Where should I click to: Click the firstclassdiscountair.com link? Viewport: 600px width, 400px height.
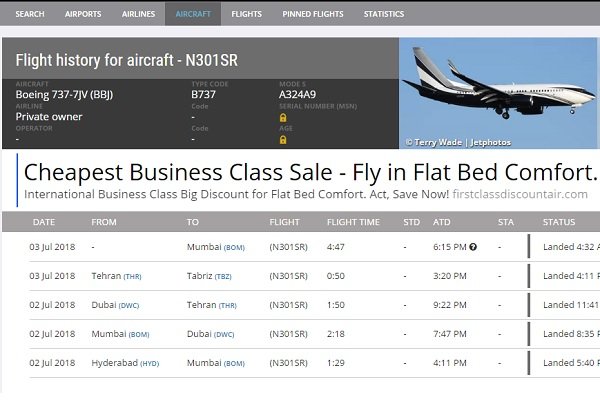[520, 194]
